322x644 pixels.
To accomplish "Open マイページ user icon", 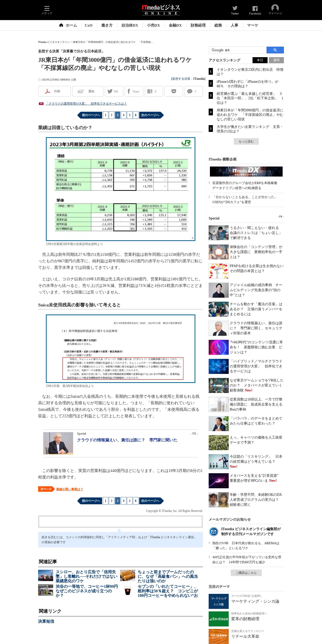I will click(275, 10).
